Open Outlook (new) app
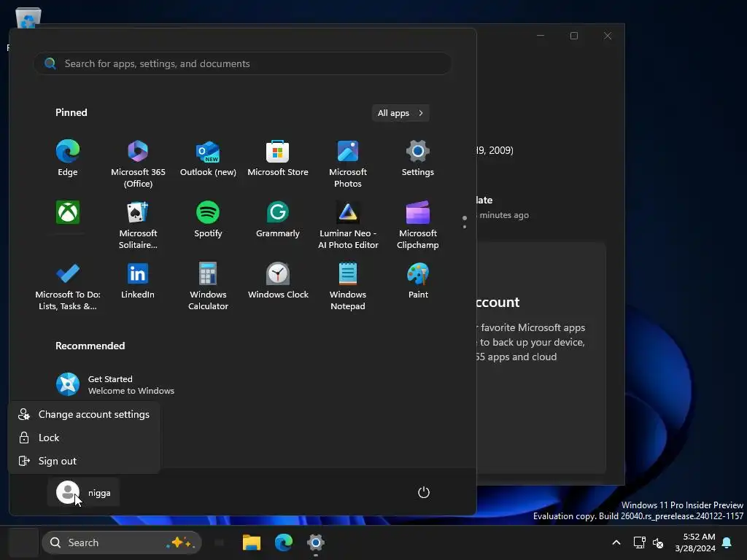Viewport: 747px width, 560px height. 208,159
